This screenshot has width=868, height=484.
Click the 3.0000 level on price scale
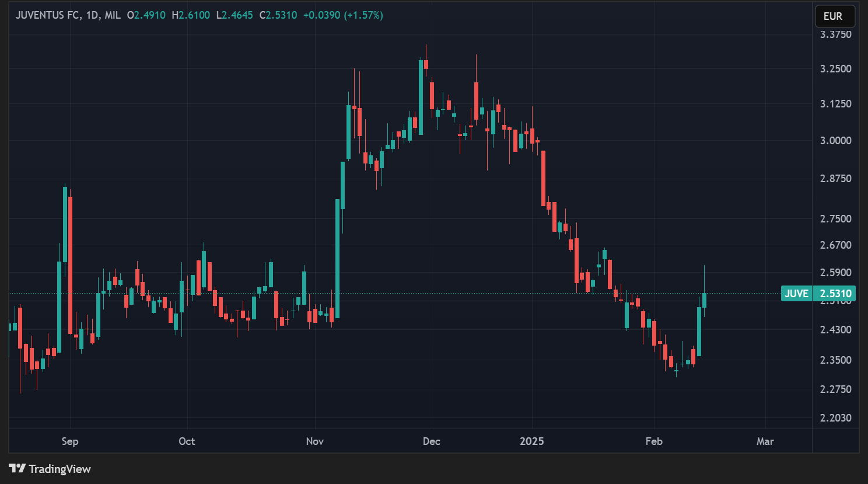(x=835, y=141)
